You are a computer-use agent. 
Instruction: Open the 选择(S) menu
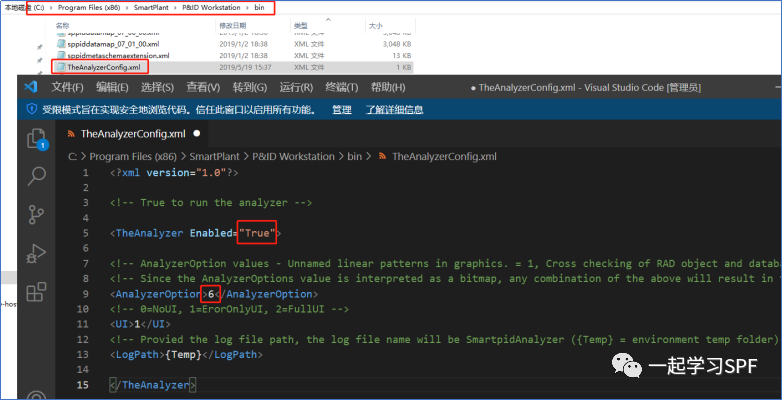(157, 87)
